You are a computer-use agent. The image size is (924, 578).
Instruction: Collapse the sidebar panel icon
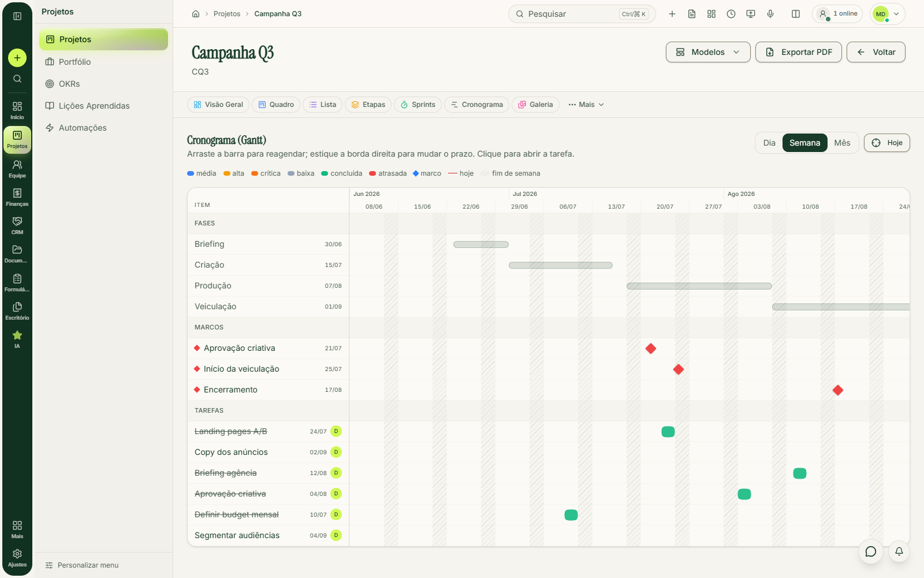(x=17, y=16)
